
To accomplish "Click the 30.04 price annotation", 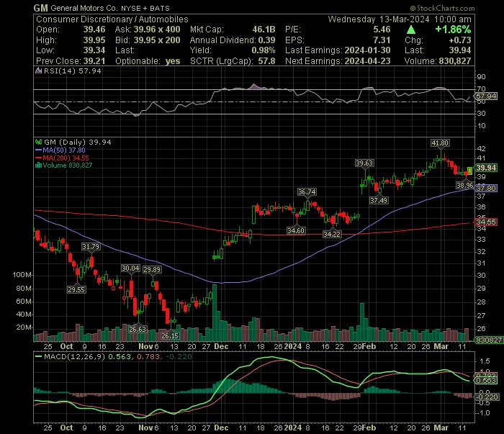I will [x=130, y=268].
